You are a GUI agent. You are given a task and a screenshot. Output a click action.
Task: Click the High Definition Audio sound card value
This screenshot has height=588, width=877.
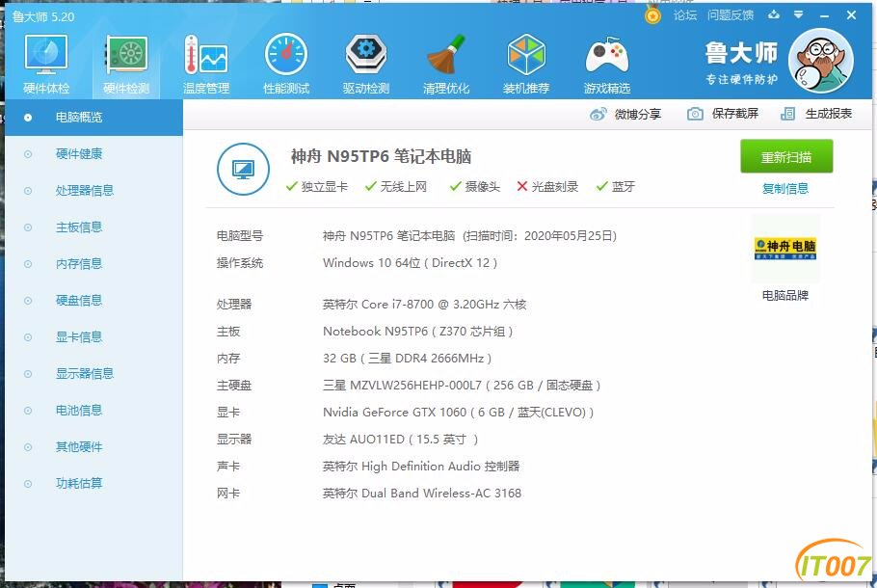click(x=421, y=466)
